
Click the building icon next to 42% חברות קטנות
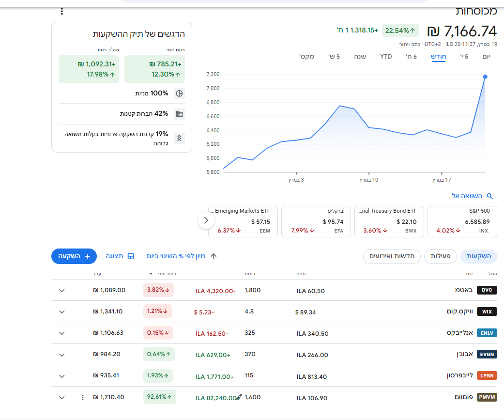tap(179, 114)
